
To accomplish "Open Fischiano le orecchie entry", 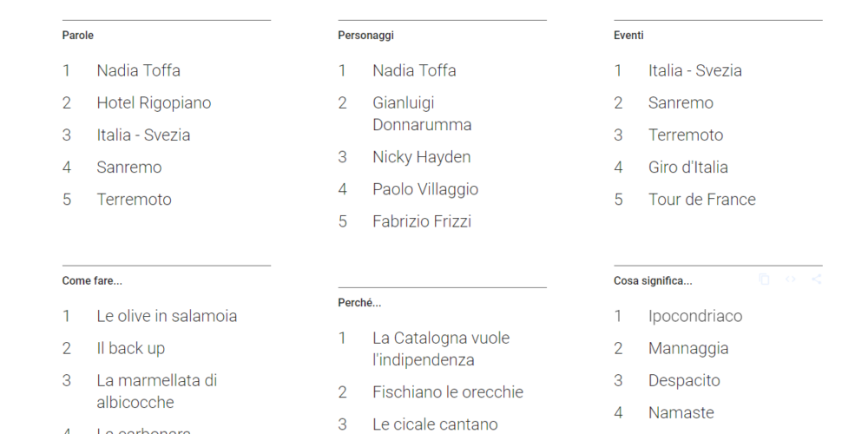I will [x=448, y=392].
